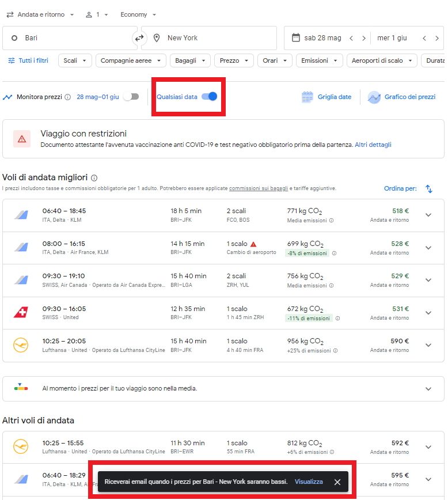Click the calendar icon in date field

(x=296, y=37)
